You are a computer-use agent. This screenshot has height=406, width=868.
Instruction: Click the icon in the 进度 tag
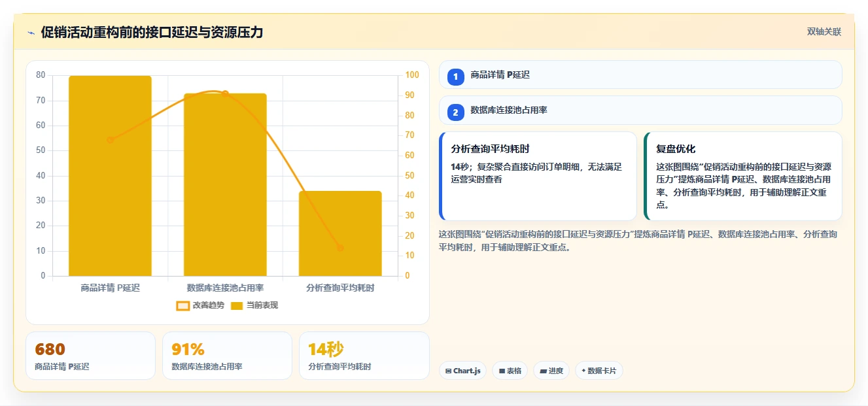(x=543, y=371)
